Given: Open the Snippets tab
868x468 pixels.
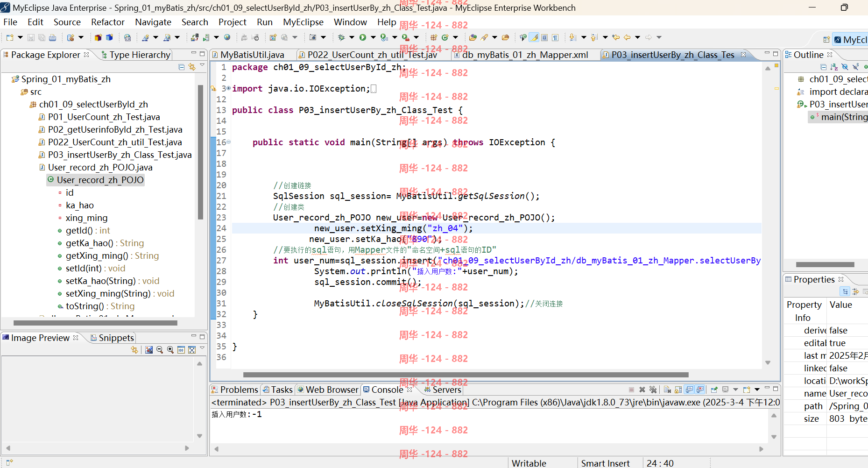Looking at the screenshot, I should click(x=112, y=338).
